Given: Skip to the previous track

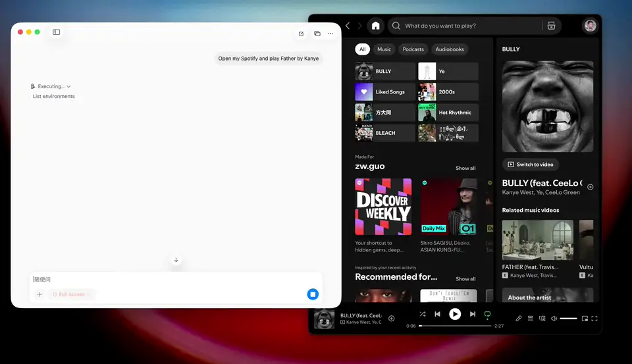Looking at the screenshot, I should click(437, 314).
